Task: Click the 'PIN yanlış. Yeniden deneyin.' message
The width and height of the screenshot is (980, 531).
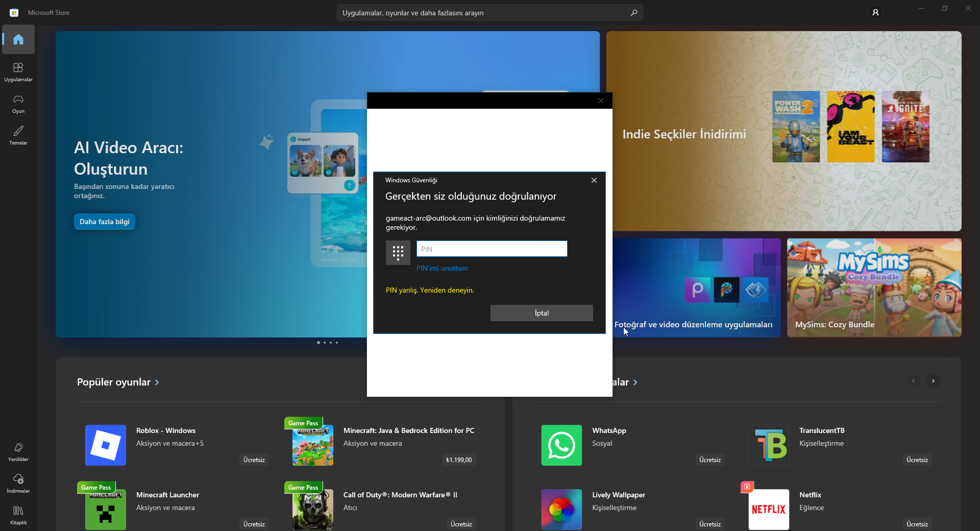Action: click(x=430, y=290)
